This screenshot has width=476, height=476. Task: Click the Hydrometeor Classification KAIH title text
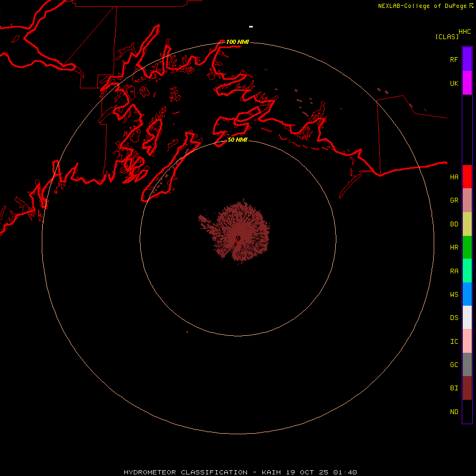240,472
